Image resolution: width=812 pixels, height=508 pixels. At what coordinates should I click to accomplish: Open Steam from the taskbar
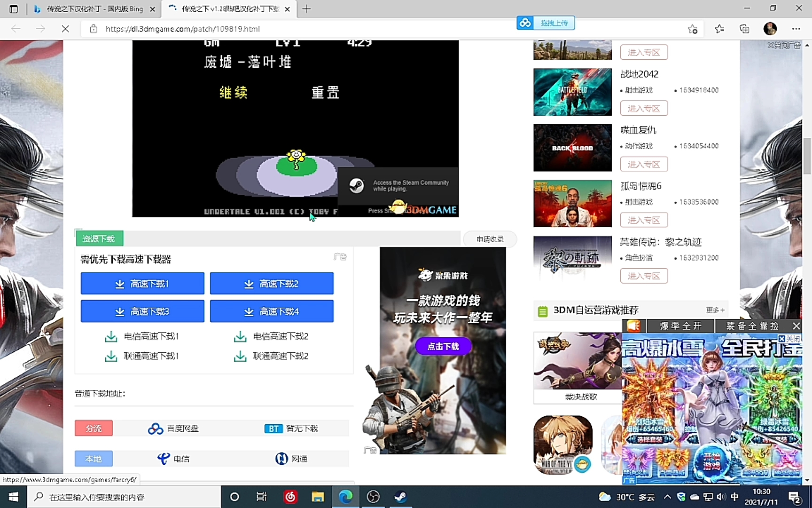pyautogui.click(x=400, y=497)
